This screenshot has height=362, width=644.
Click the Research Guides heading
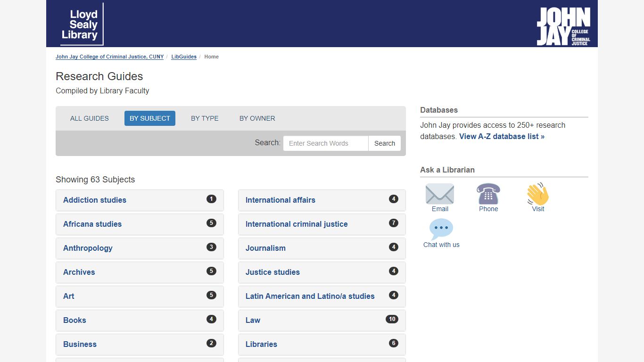tap(99, 76)
